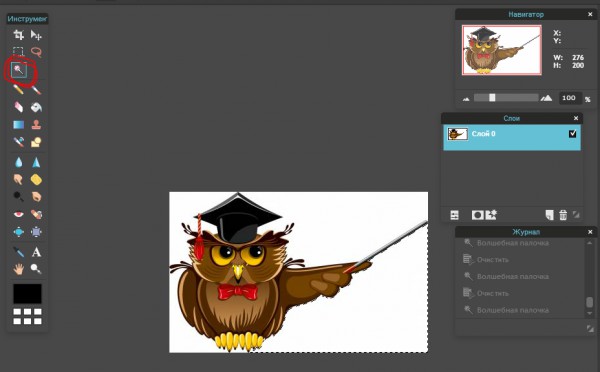This screenshot has width=600, height=372.
Task: Click the Журнал panel scrollbar down arrow
Action: point(590,313)
